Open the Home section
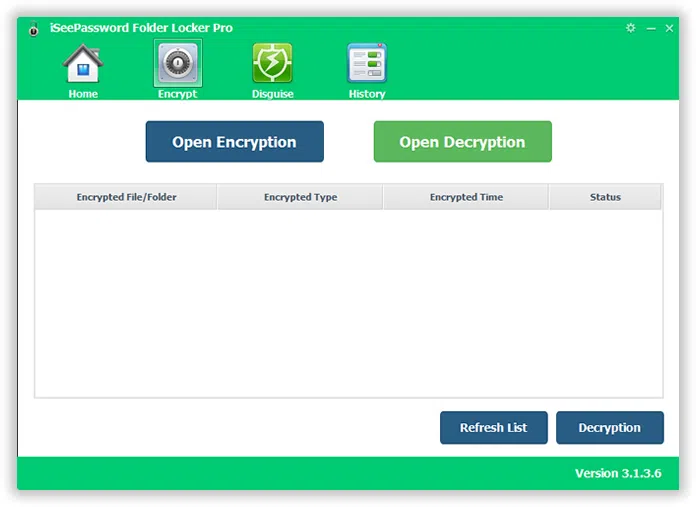Viewport: 696px width, 507px height. (83, 71)
